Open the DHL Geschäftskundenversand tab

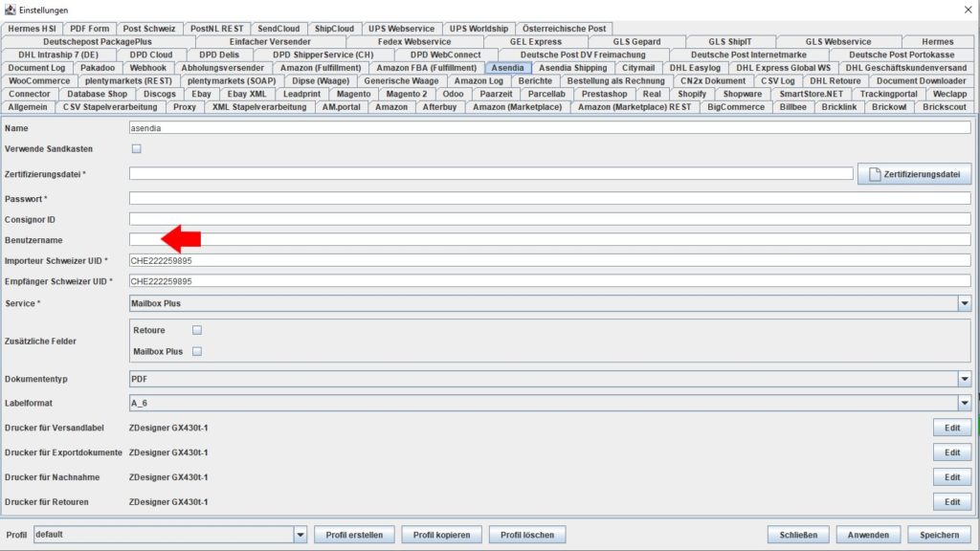(x=905, y=68)
